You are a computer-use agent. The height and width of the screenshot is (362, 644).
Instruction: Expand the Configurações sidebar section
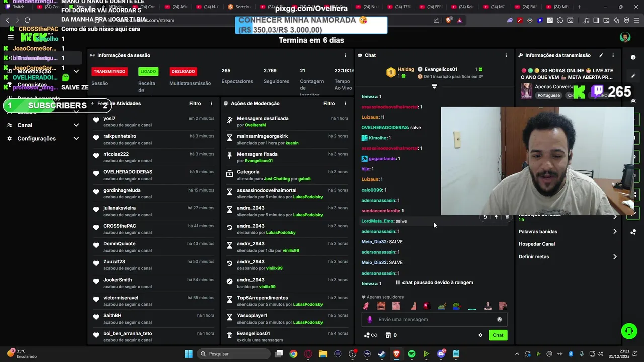click(x=76, y=138)
